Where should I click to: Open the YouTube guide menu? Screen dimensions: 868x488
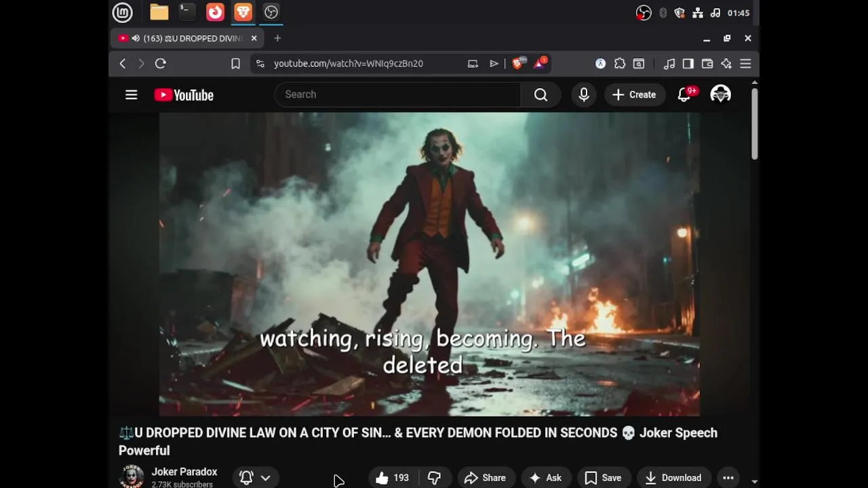point(132,95)
